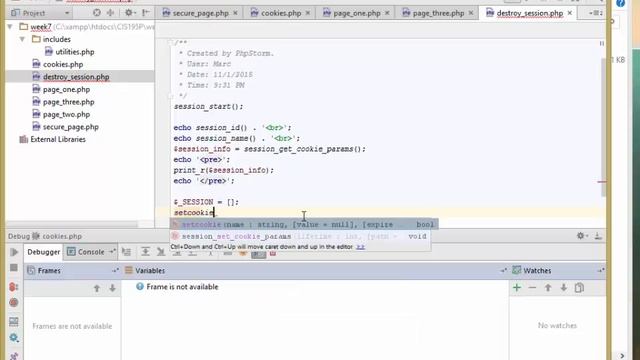This screenshot has width=640, height=360.
Task: Click the Scroll from Source target icon
Action: point(97,13)
